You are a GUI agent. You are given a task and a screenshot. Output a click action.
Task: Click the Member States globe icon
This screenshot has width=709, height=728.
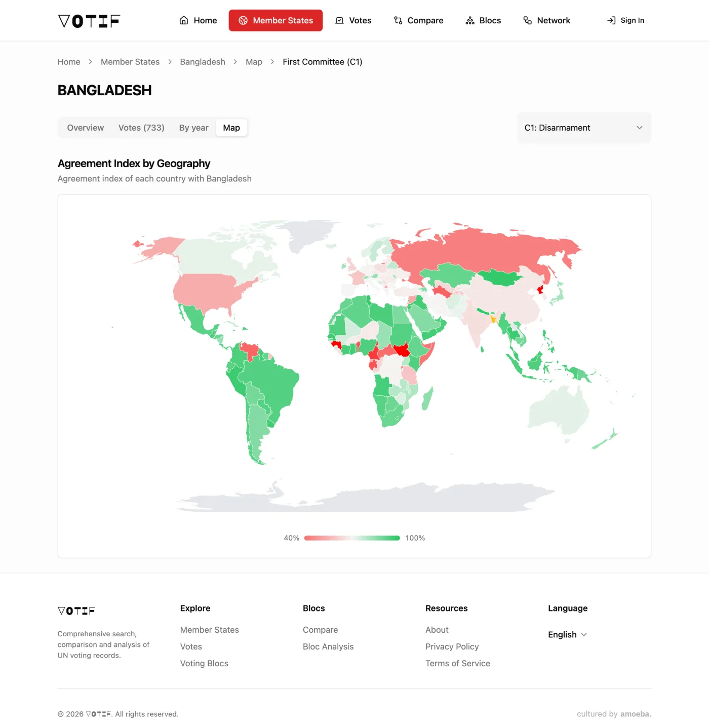click(x=243, y=20)
